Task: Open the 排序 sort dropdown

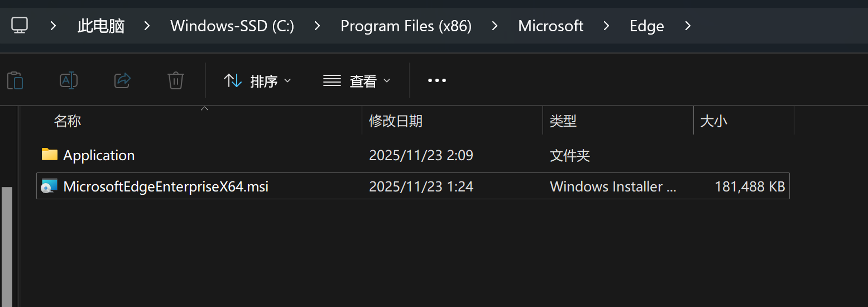Action: (x=257, y=81)
